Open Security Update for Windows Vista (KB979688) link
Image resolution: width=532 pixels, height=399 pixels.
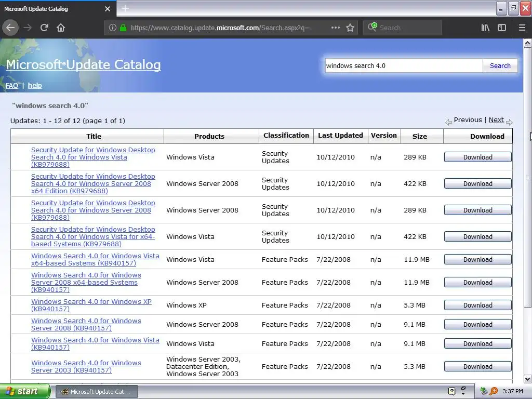pos(93,157)
